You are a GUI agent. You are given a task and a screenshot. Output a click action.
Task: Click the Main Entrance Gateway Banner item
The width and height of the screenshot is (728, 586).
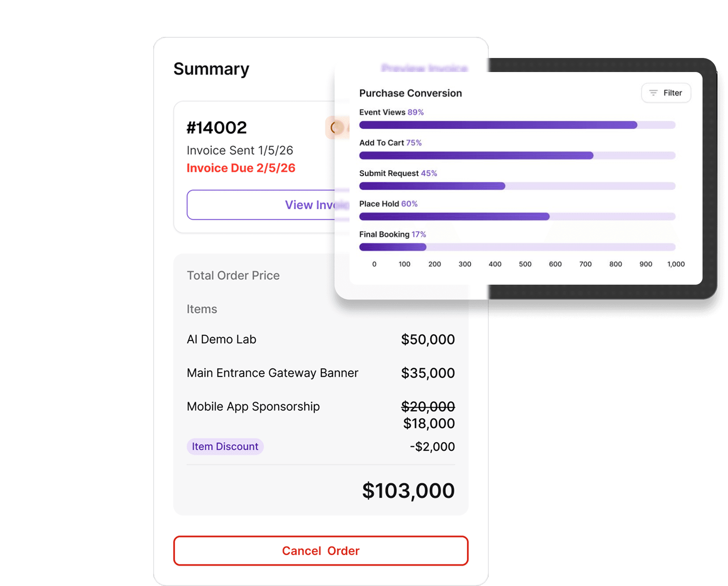pyautogui.click(x=272, y=373)
